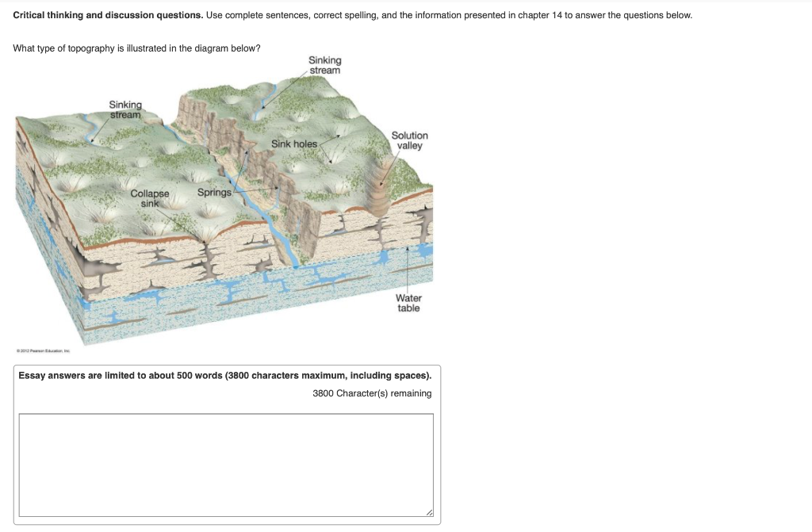Screen dimensions: 812x532
Task: Click the karst topography diagram image
Action: [224, 203]
